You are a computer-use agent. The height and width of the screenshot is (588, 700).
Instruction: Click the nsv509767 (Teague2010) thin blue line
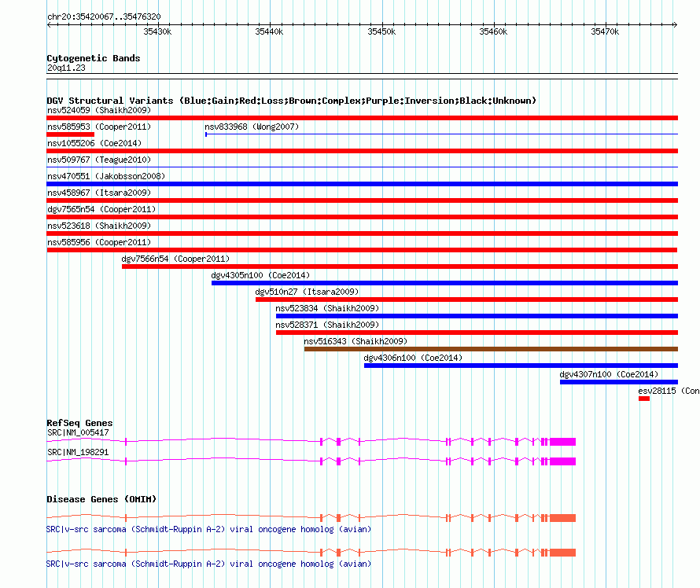pyautogui.click(x=362, y=167)
